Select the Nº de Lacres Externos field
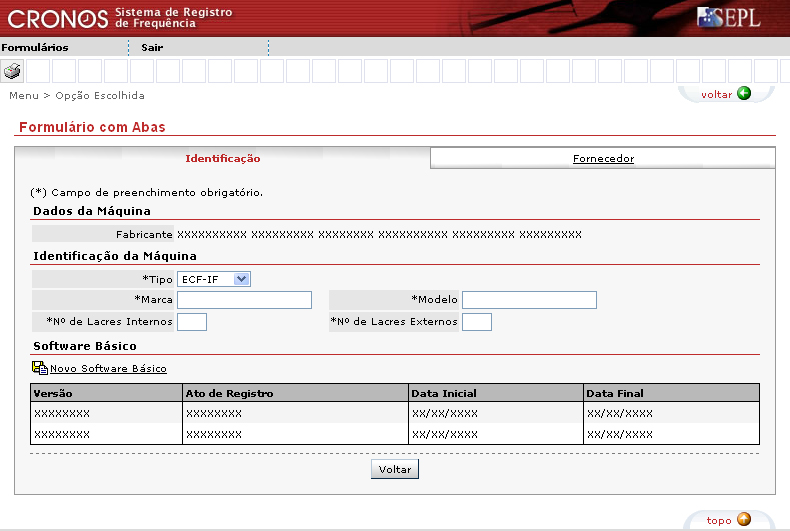The width and height of the screenshot is (790, 531). pyautogui.click(x=477, y=321)
